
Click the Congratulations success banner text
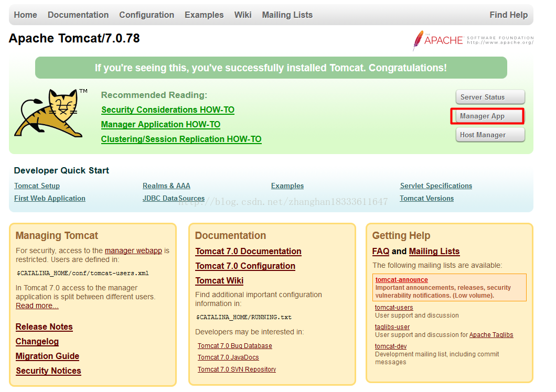coord(271,68)
